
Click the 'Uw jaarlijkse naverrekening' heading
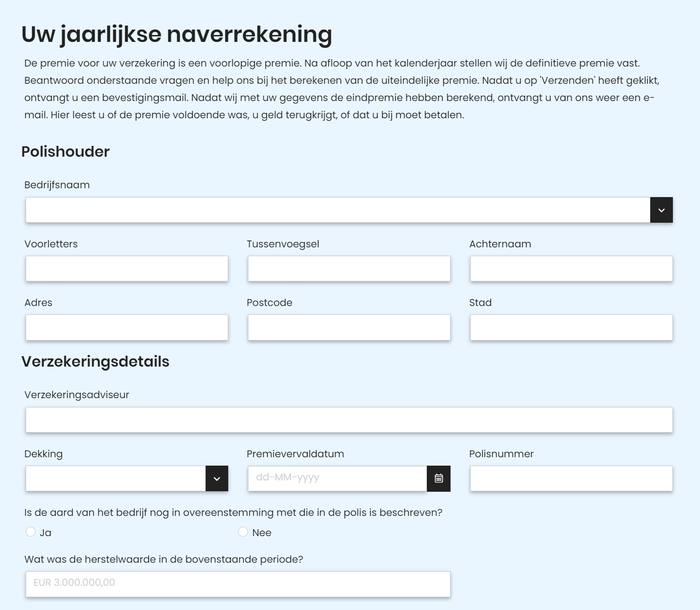coord(176,34)
